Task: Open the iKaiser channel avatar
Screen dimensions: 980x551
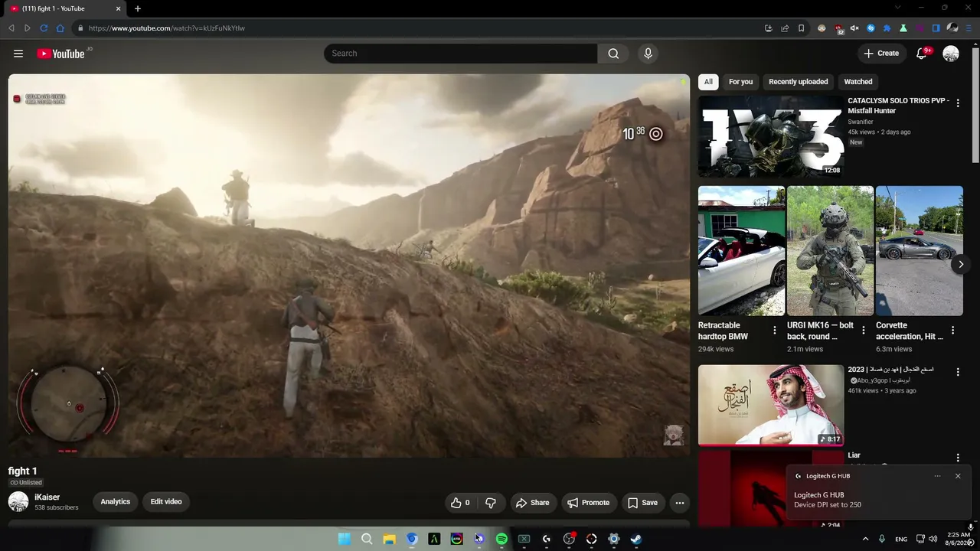Action: pos(18,502)
